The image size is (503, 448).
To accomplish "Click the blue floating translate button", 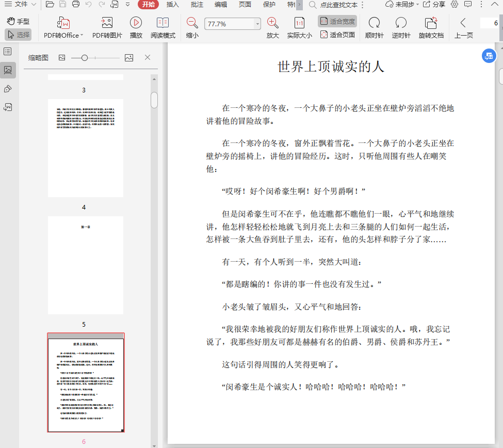I will pyautogui.click(x=489, y=56).
